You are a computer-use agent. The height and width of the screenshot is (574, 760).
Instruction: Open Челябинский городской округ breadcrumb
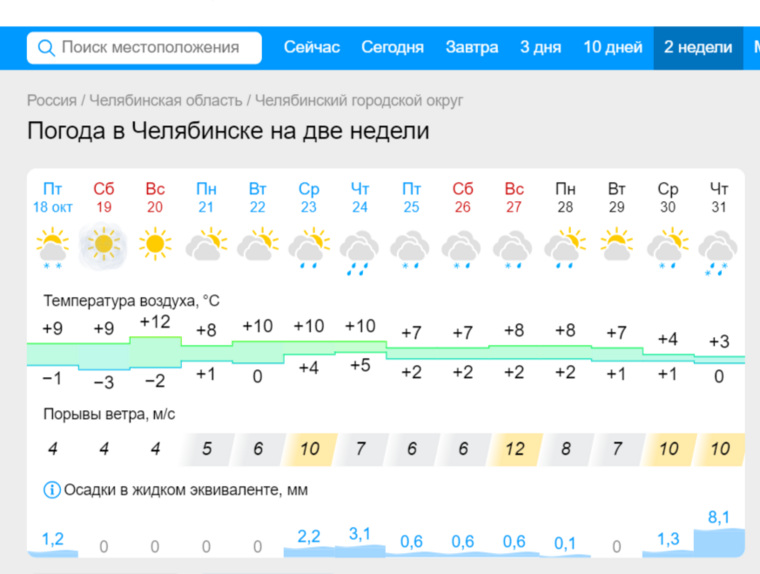[359, 100]
